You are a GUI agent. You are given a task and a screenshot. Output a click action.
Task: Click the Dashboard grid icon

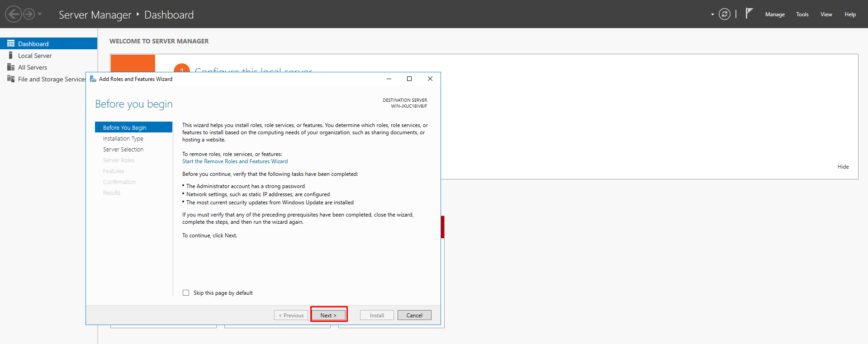click(11, 43)
